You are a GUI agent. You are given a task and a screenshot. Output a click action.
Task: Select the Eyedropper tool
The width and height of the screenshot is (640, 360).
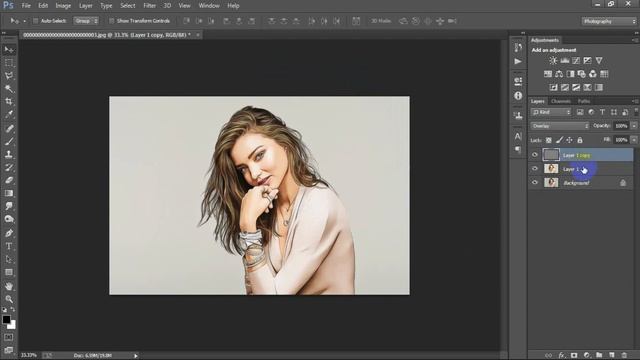[x=9, y=114]
